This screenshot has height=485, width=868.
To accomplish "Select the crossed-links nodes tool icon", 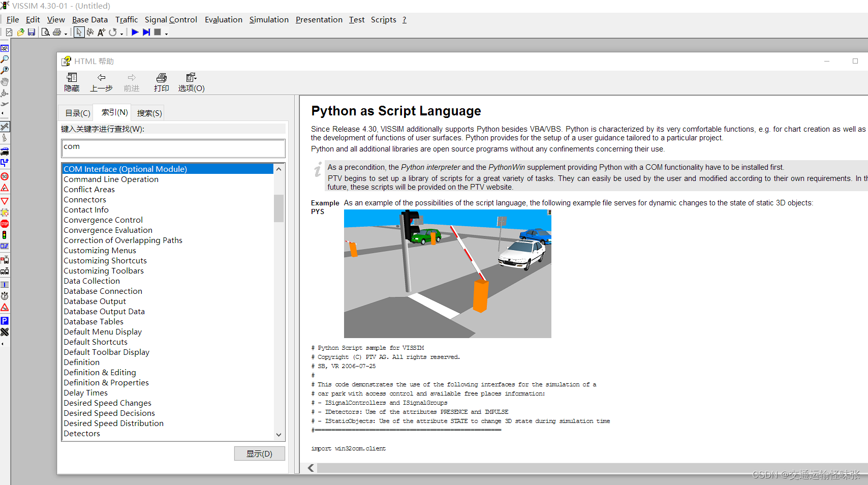I will (5, 332).
